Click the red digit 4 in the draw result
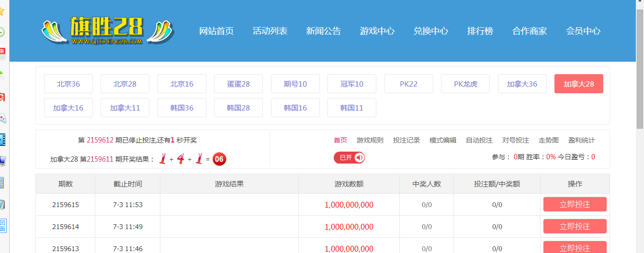Screen dimensions: 644x253 pyautogui.click(x=181, y=159)
